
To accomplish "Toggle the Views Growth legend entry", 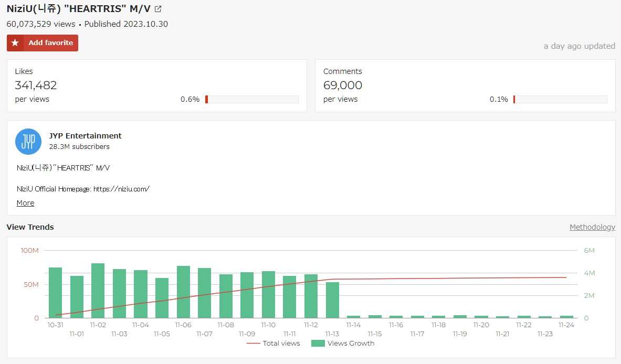I will (x=343, y=343).
